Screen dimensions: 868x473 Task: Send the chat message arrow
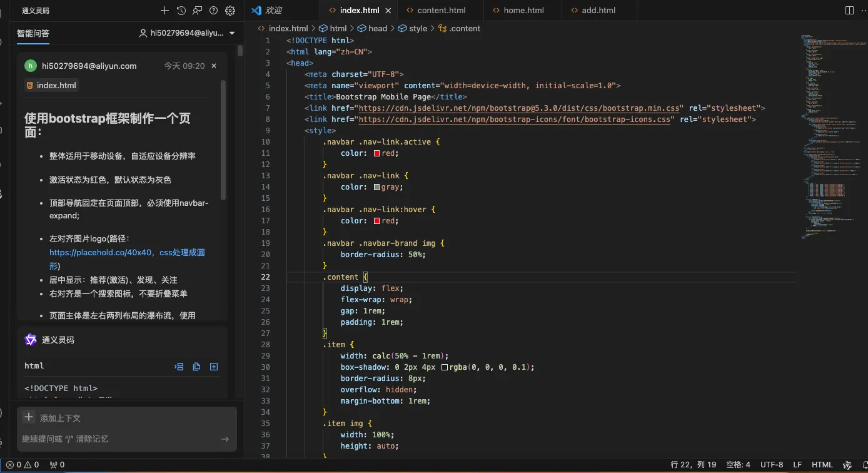[225, 439]
